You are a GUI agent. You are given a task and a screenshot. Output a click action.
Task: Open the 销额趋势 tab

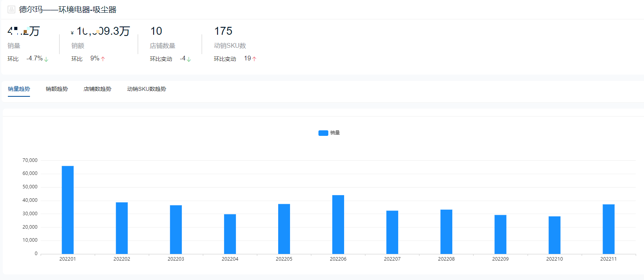point(57,89)
